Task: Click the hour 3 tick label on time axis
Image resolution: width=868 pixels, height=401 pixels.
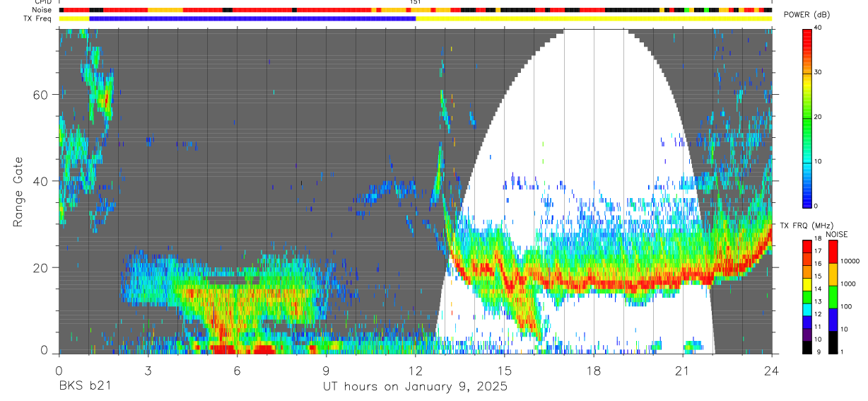Action: tap(148, 370)
